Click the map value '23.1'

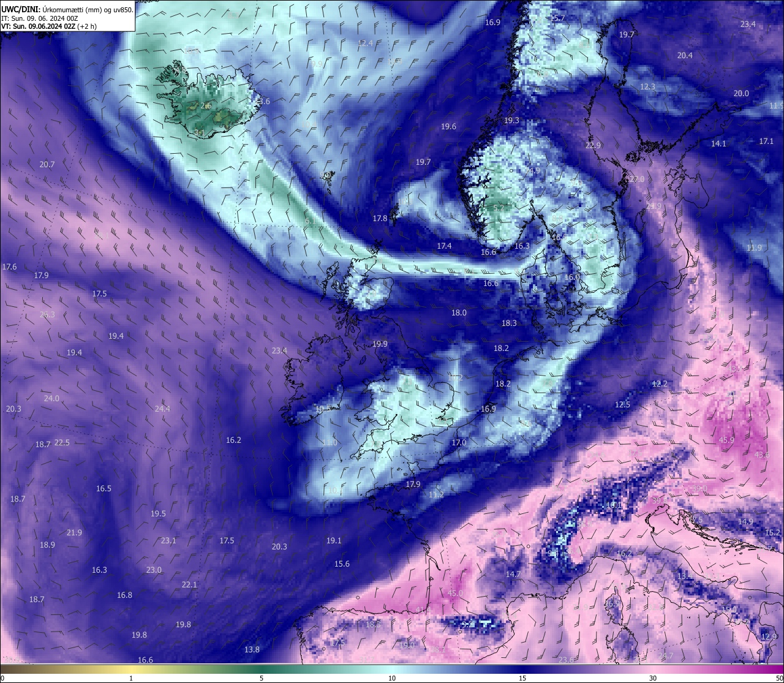pyautogui.click(x=168, y=540)
